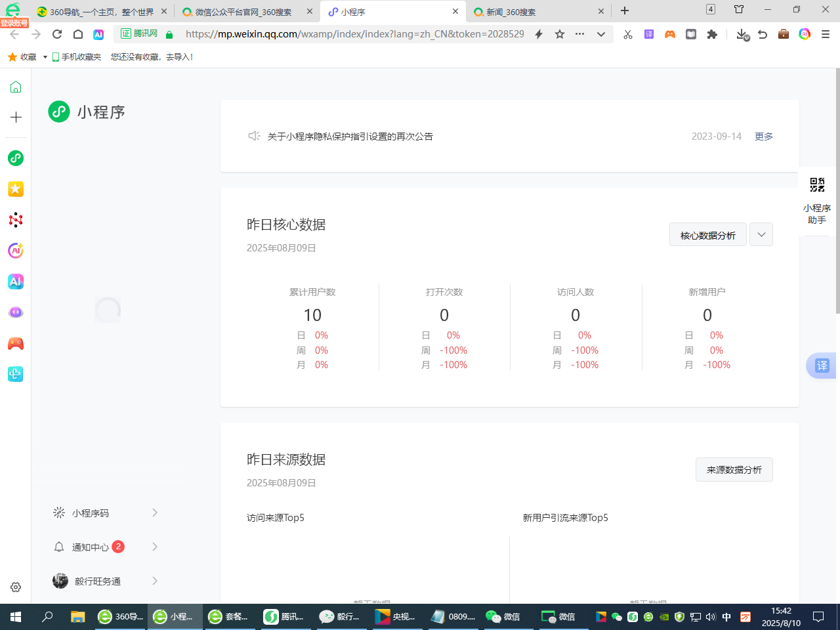Click the 登录账号 login badge

14,23
